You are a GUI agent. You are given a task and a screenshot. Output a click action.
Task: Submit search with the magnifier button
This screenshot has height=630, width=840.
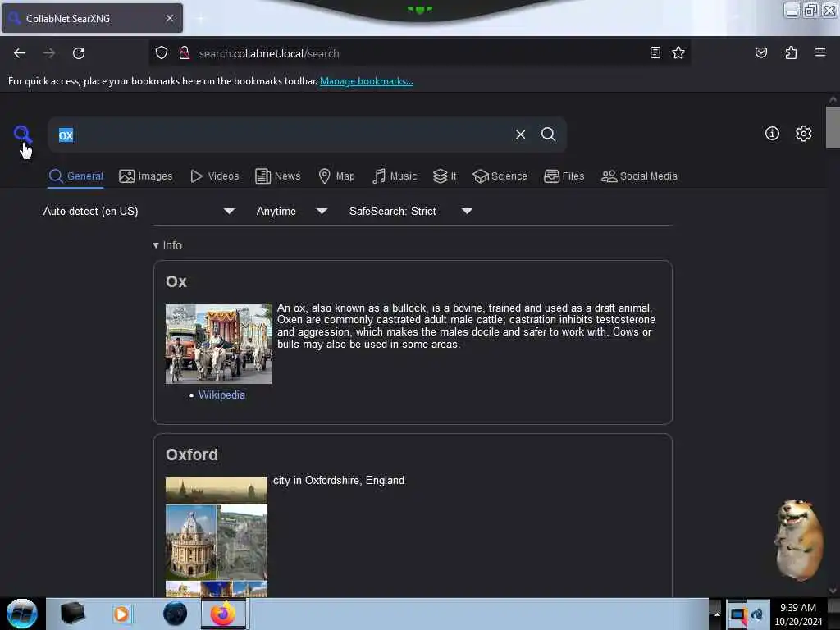(548, 135)
